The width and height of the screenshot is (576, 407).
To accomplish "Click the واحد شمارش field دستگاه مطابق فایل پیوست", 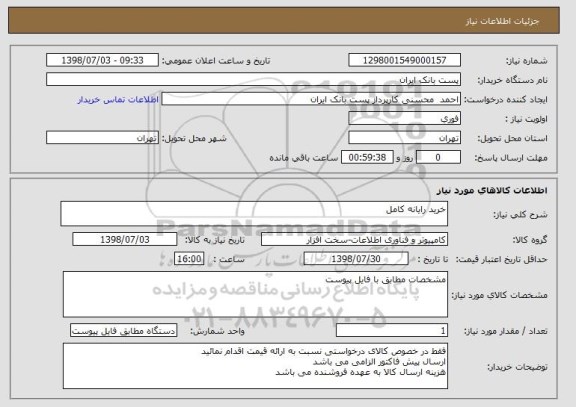I will pyautogui.click(x=123, y=331).
